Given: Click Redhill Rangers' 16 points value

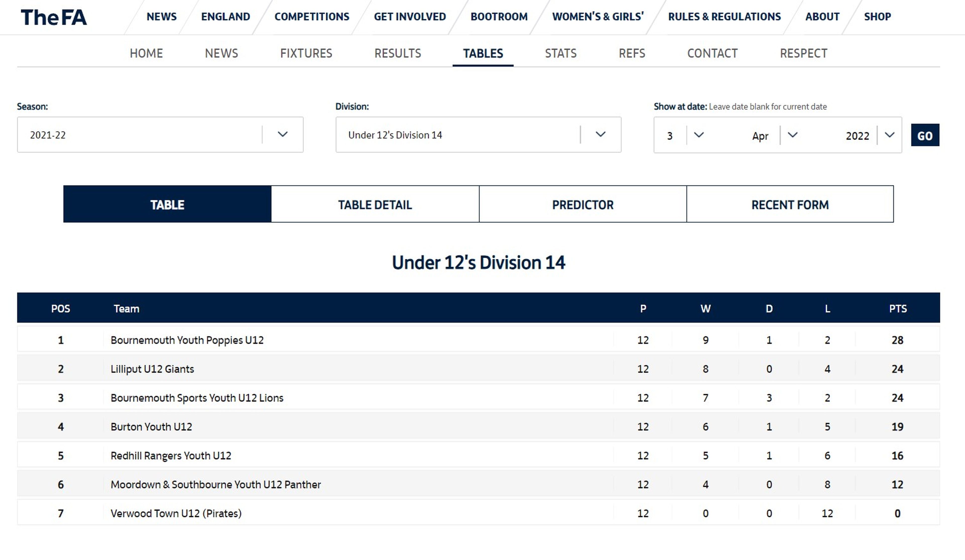Looking at the screenshot, I should 897,456.
